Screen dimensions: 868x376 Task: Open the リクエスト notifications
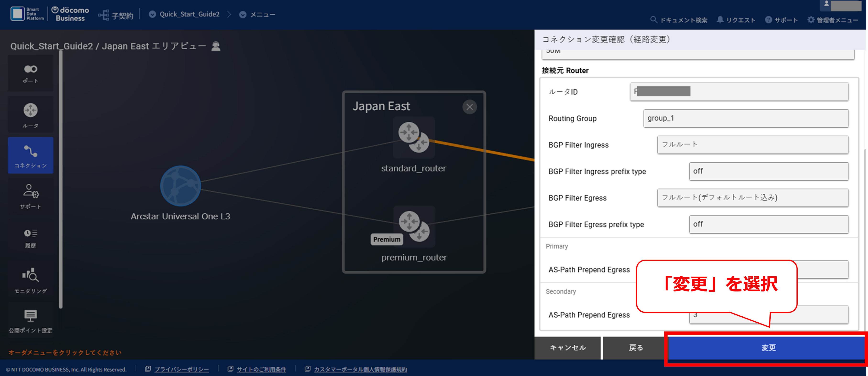coord(736,20)
